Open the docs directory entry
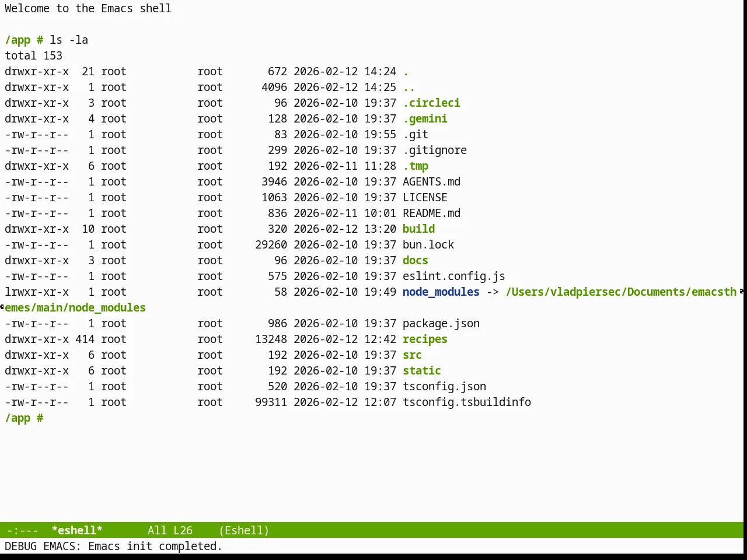 [x=416, y=261]
